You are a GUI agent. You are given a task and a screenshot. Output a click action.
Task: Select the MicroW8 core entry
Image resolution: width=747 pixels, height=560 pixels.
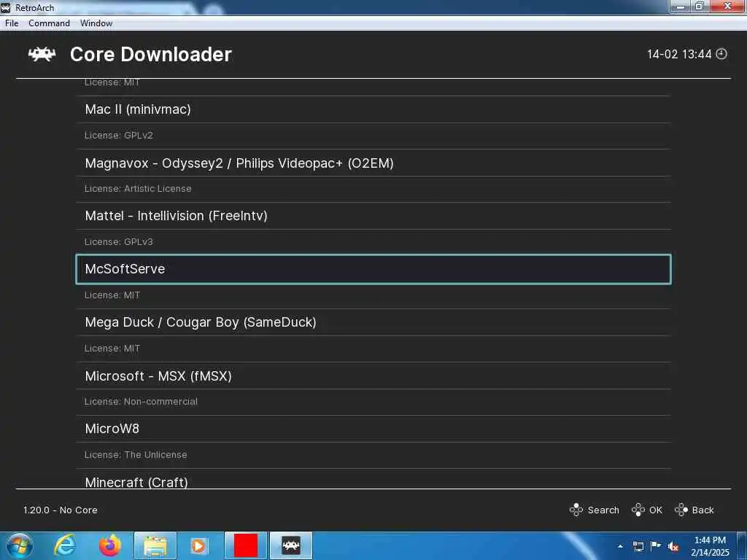[x=373, y=429]
